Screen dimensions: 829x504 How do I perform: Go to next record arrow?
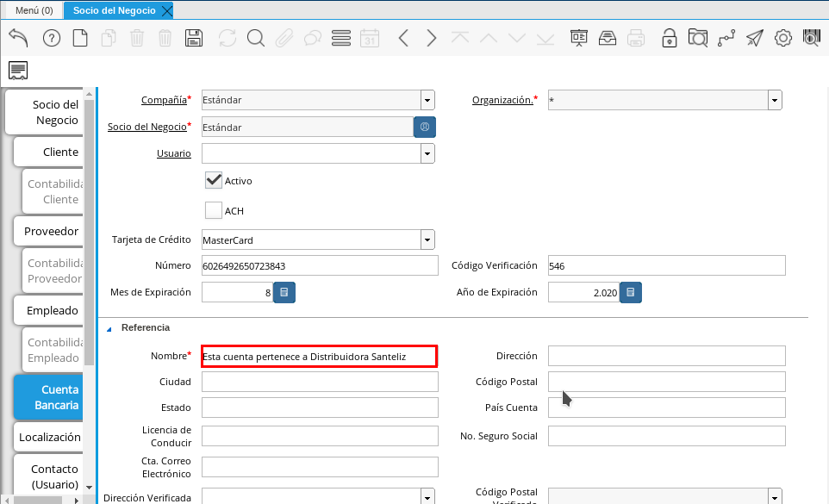432,38
